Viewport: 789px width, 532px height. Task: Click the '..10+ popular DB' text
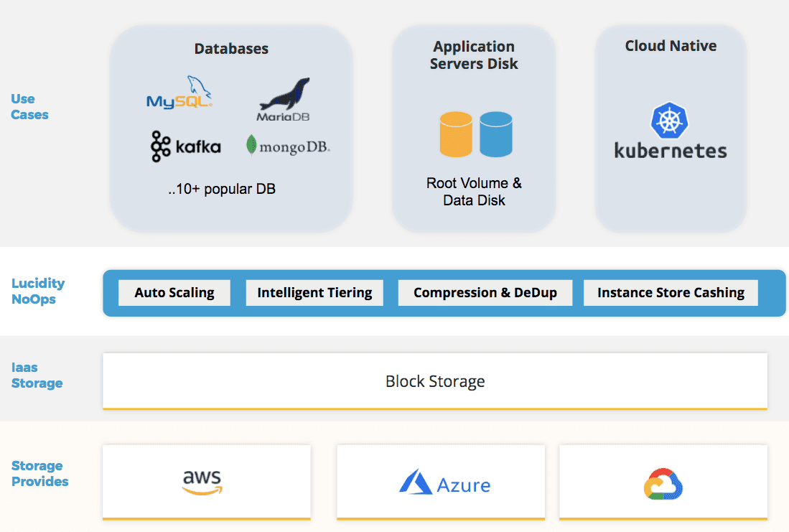222,189
